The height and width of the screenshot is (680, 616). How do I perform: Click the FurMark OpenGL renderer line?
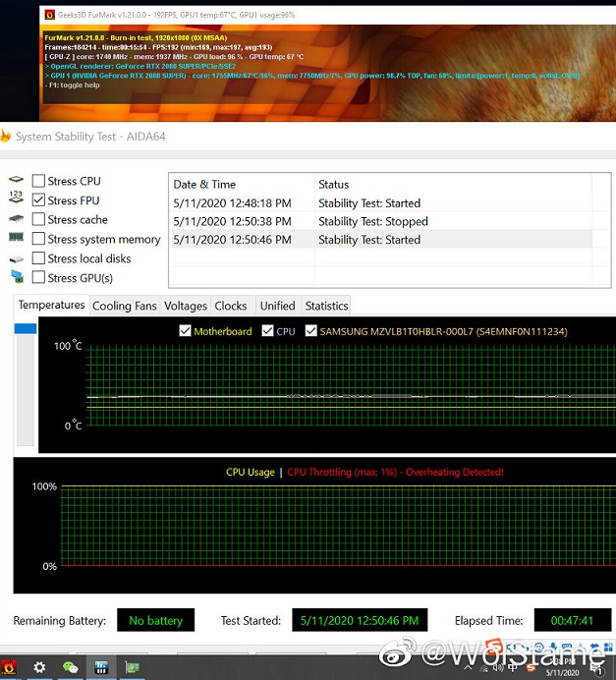(x=140, y=66)
